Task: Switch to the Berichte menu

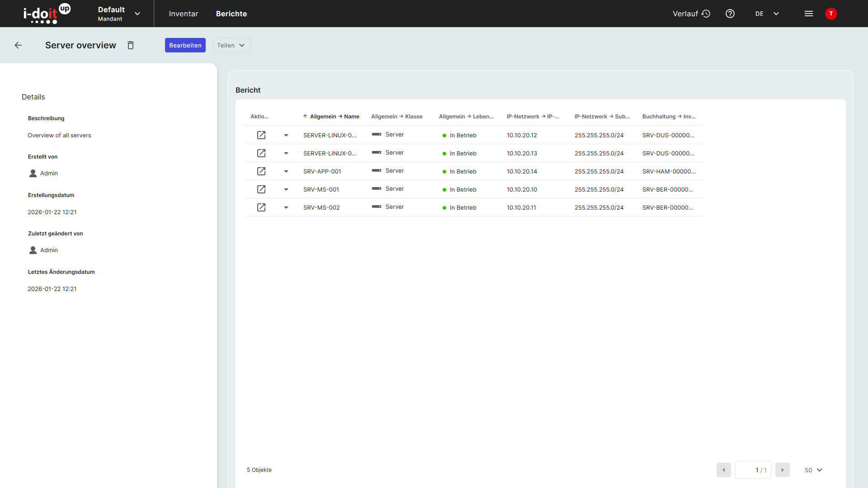Action: coord(231,14)
